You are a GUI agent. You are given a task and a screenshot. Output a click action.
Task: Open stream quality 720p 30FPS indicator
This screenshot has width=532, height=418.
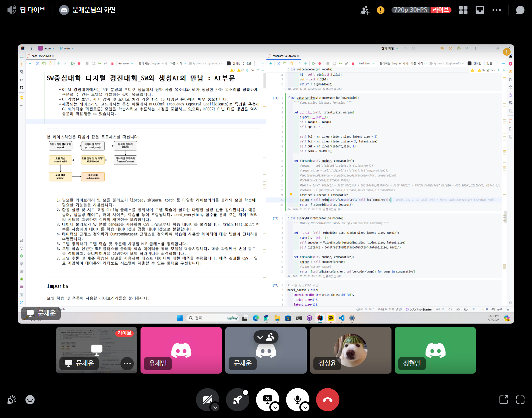tap(411, 10)
